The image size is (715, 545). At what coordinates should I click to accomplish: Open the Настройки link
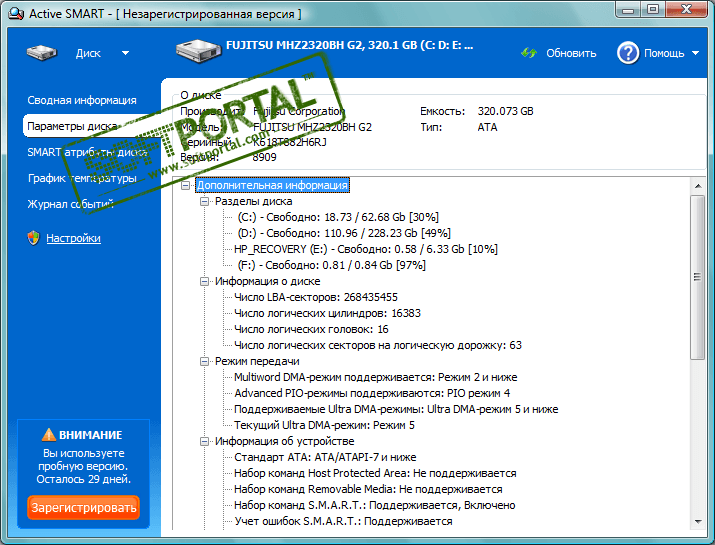tap(73, 238)
